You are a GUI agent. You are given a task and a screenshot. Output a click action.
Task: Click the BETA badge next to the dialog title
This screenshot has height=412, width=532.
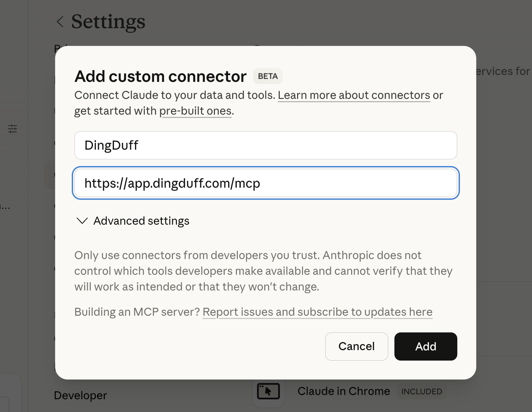pos(268,76)
